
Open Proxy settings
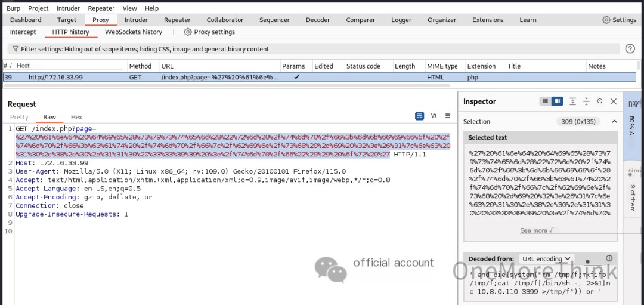click(x=209, y=32)
